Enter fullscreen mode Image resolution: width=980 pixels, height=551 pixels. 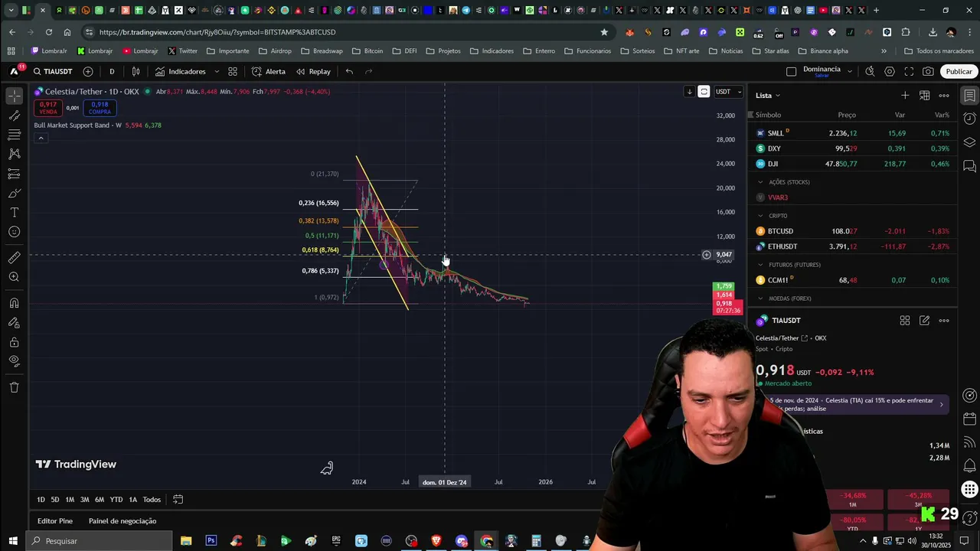[909, 71]
